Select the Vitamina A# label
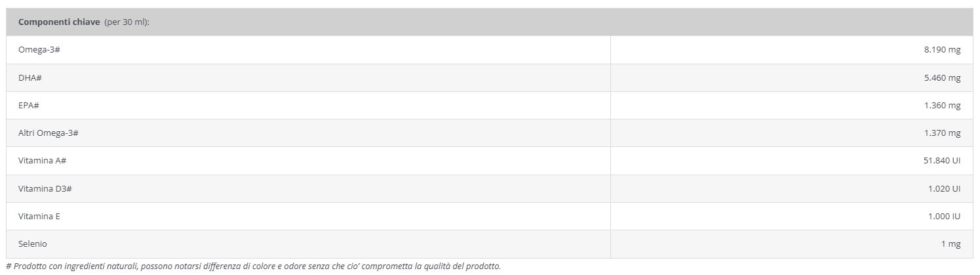 (43, 161)
